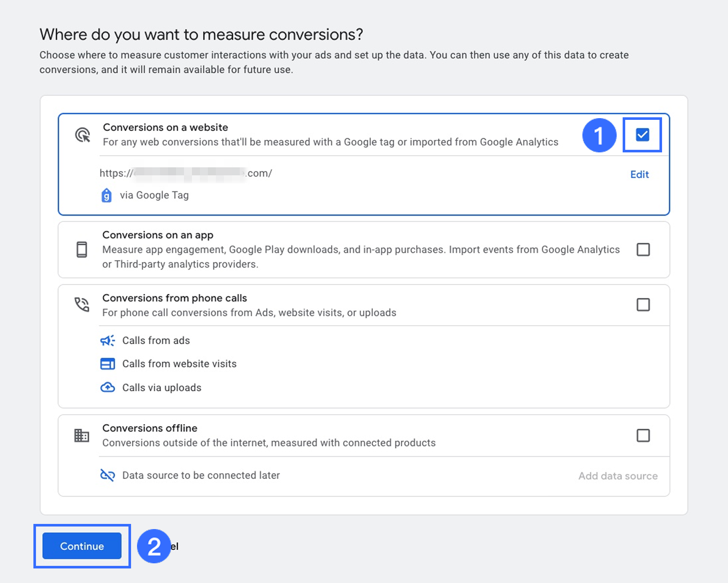
Task: Click the Google Tag icon
Action: click(106, 196)
